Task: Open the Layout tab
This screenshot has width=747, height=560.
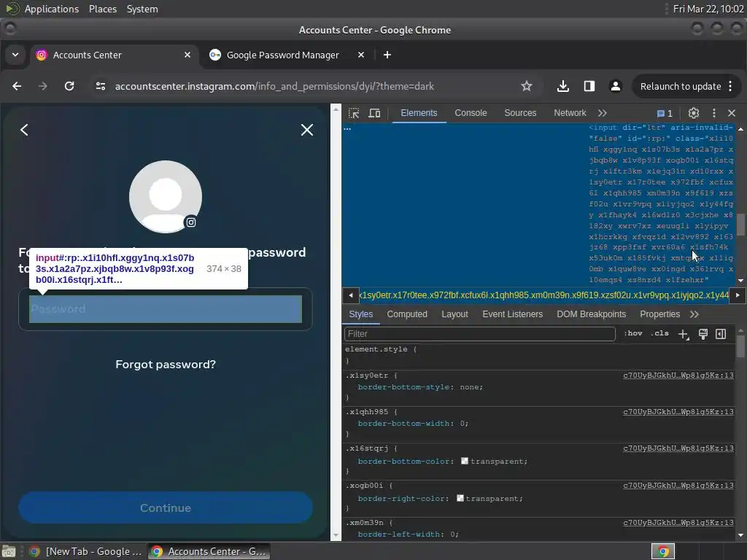Action: [454, 314]
